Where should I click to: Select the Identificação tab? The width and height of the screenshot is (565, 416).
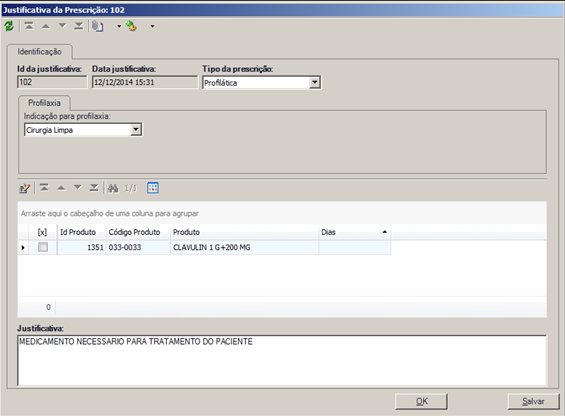pyautogui.click(x=40, y=52)
